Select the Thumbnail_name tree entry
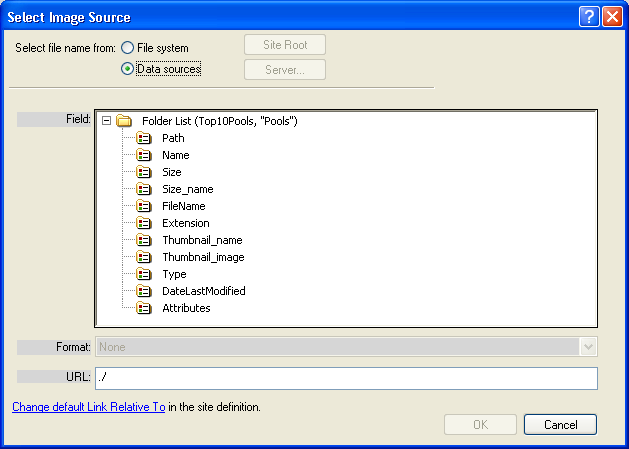The height and width of the screenshot is (449, 629). tap(202, 240)
